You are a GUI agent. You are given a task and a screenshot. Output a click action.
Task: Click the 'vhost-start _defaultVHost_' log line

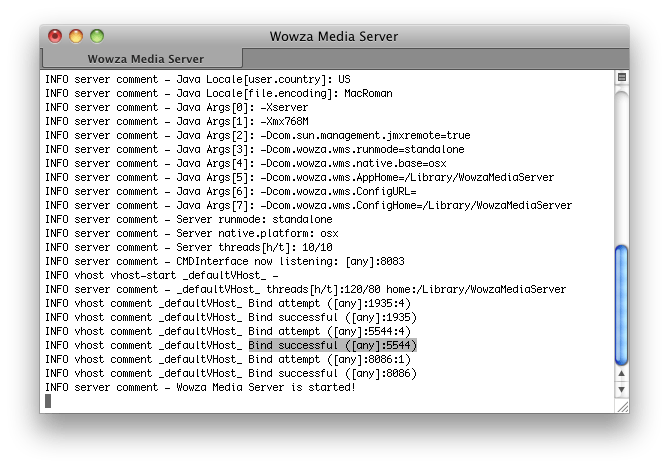pos(162,275)
